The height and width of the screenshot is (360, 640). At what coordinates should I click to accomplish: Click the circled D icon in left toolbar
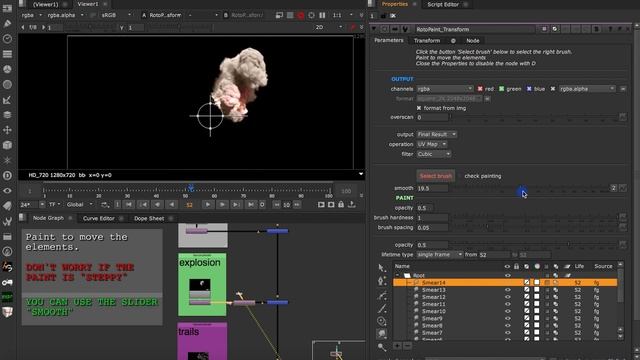coord(7,176)
